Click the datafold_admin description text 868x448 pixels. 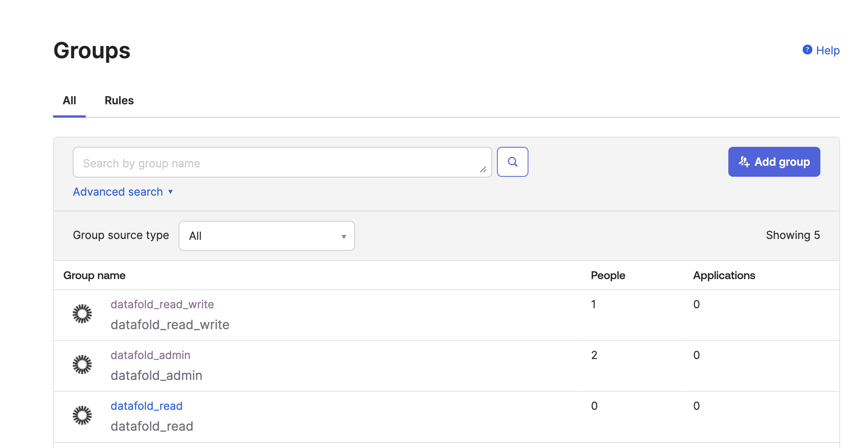click(156, 376)
